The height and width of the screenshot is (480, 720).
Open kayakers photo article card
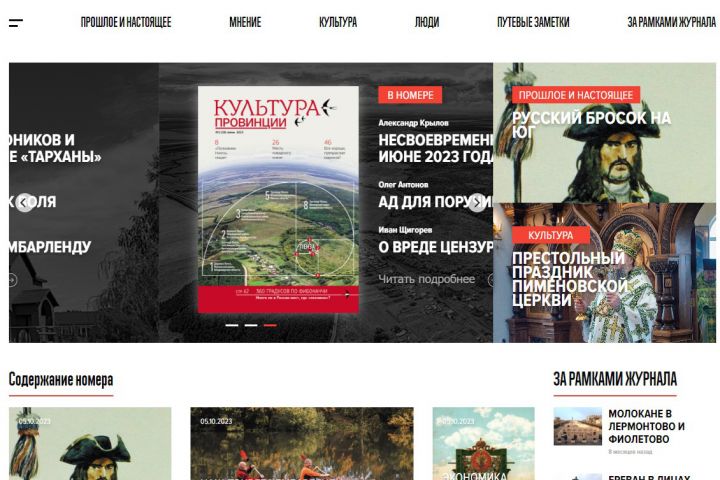tap(302, 444)
